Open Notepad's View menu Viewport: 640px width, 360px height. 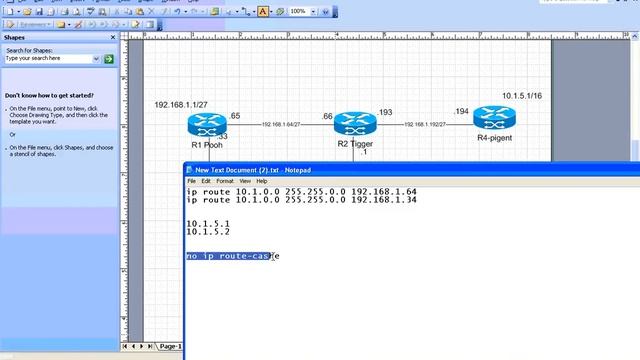tap(245, 181)
